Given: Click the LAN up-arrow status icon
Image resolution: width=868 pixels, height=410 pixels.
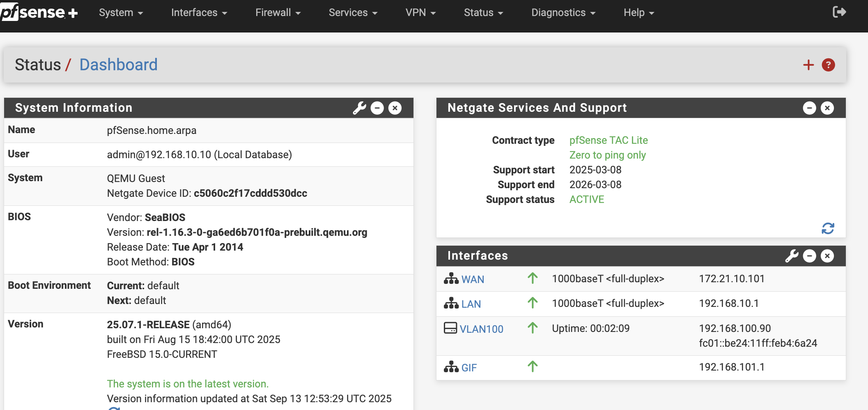Looking at the screenshot, I should pos(533,303).
